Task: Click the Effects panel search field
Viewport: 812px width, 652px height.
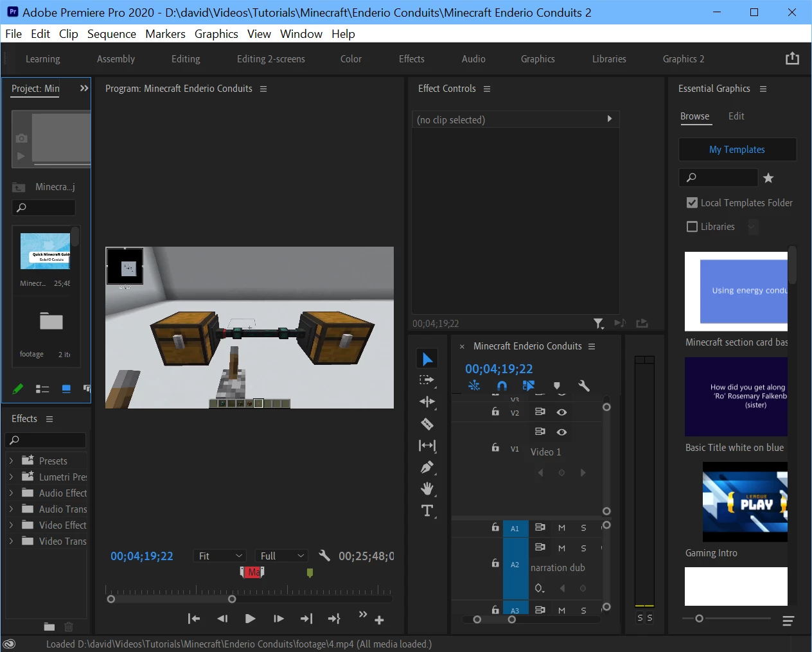Action: pos(45,440)
